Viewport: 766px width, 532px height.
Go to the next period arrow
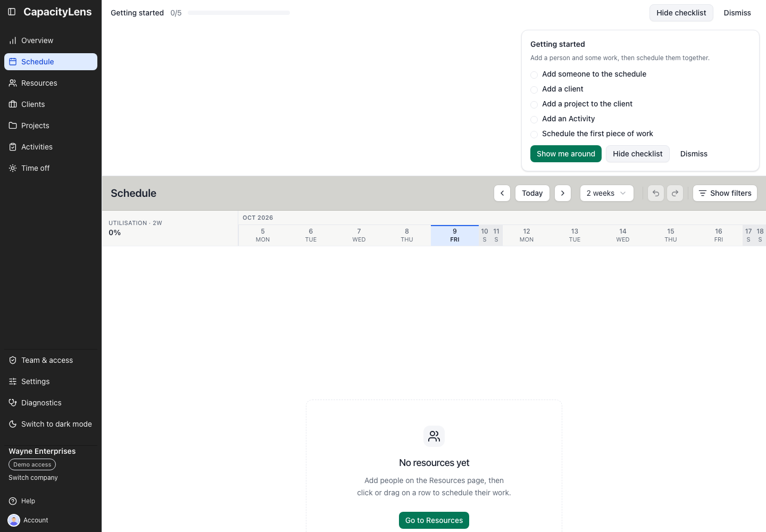click(563, 193)
